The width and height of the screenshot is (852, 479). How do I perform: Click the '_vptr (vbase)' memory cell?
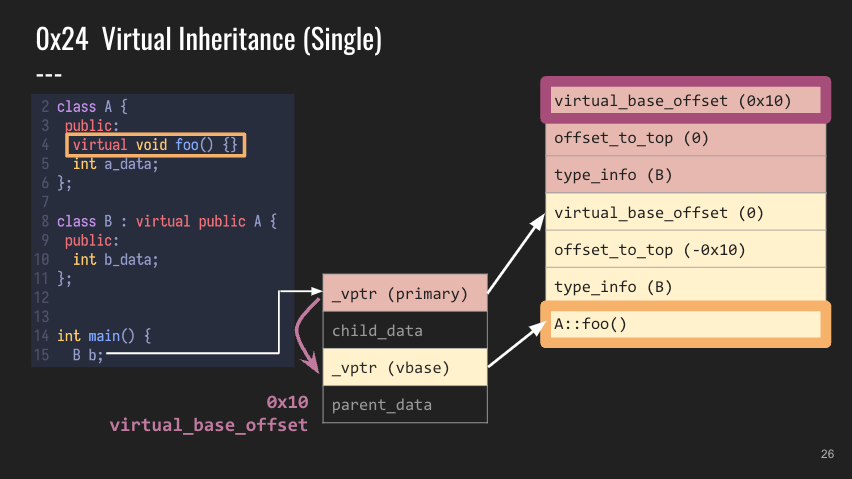tap(405, 367)
